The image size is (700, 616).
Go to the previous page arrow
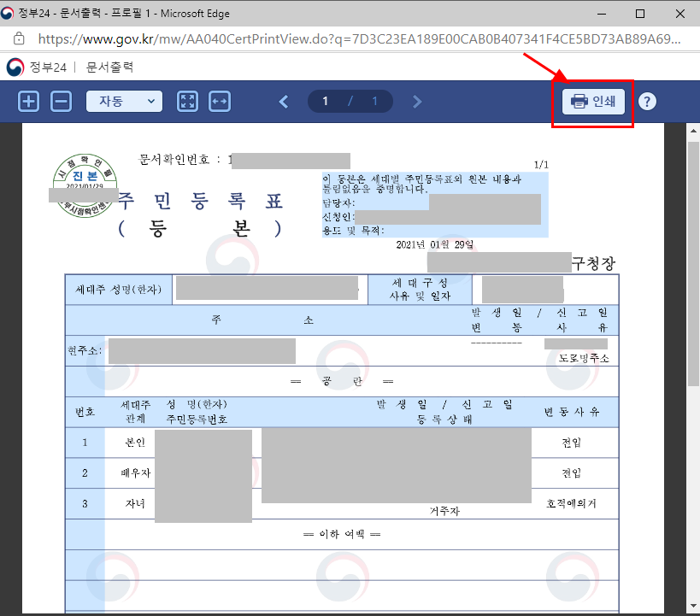tap(284, 102)
